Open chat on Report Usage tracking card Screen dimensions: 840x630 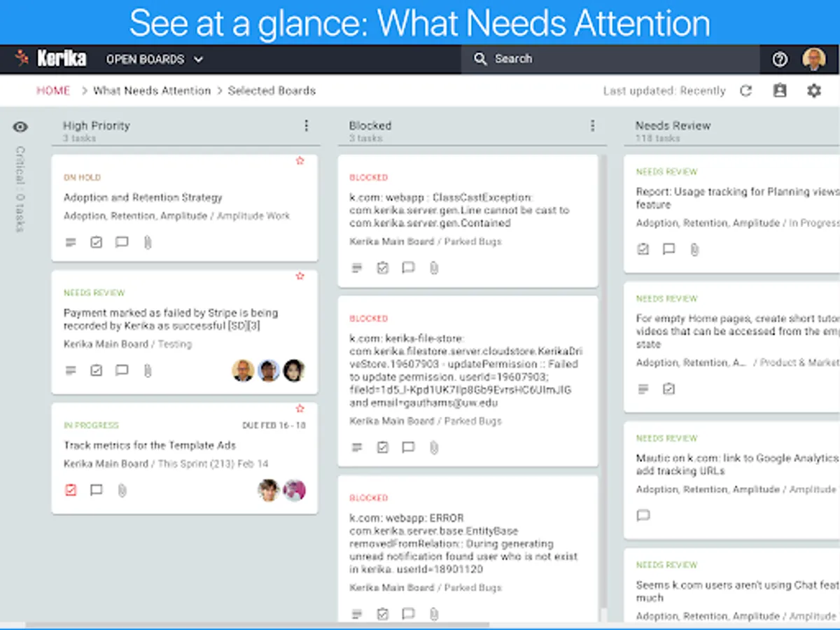tap(669, 249)
